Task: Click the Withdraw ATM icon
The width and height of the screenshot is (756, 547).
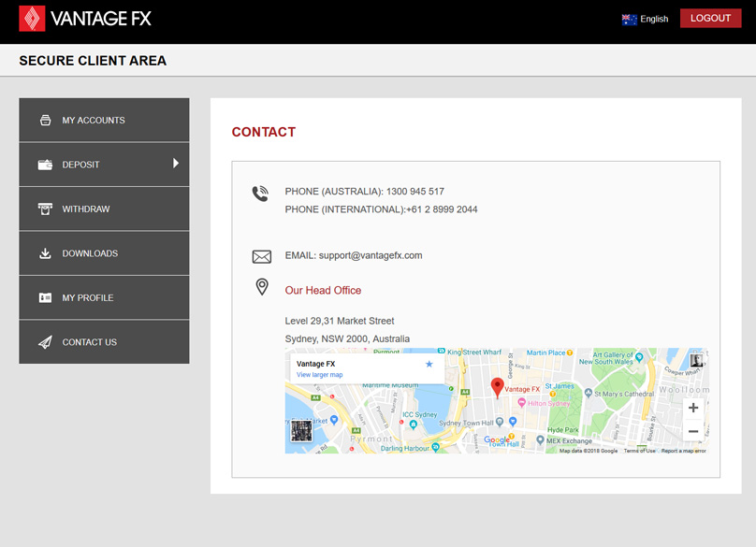Action: pos(45,209)
